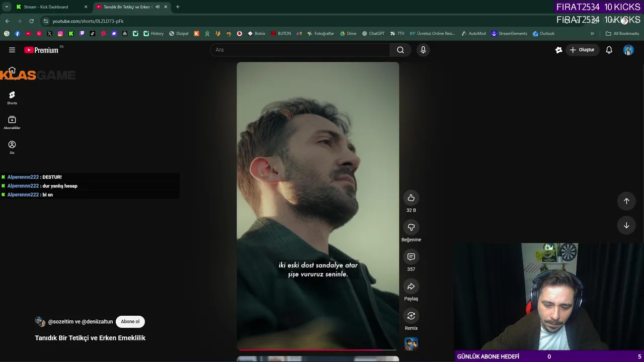Image resolution: width=644 pixels, height=362 pixels.
Task: Open the Botrix bookmark
Action: 256,34
